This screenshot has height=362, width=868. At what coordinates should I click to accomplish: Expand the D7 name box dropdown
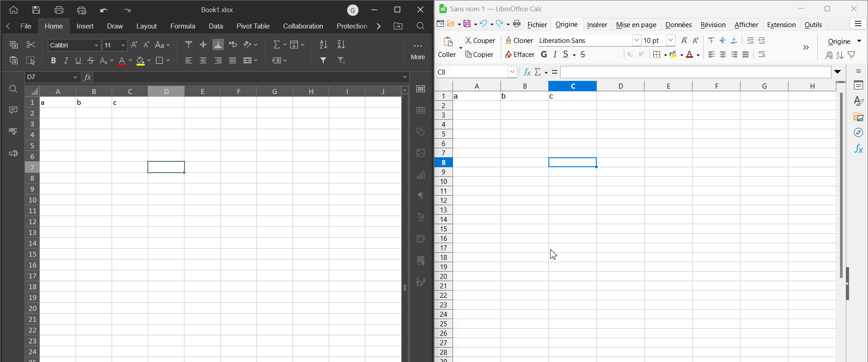[x=75, y=77]
